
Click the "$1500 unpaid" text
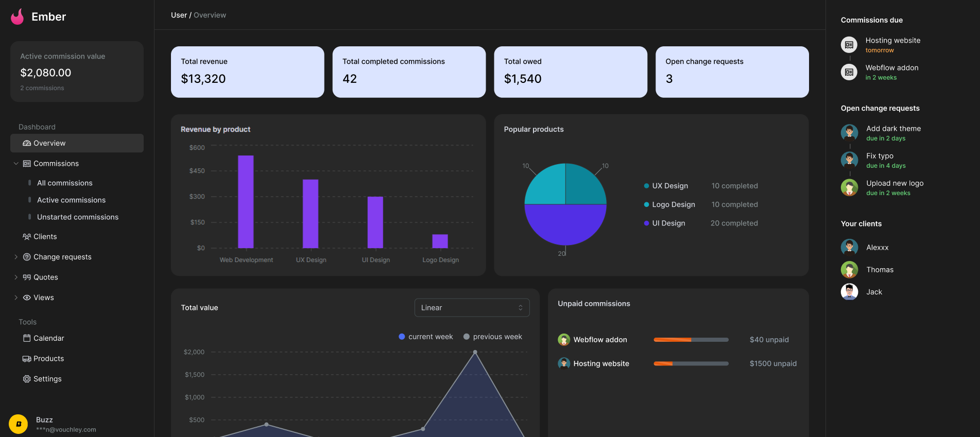[x=773, y=363]
